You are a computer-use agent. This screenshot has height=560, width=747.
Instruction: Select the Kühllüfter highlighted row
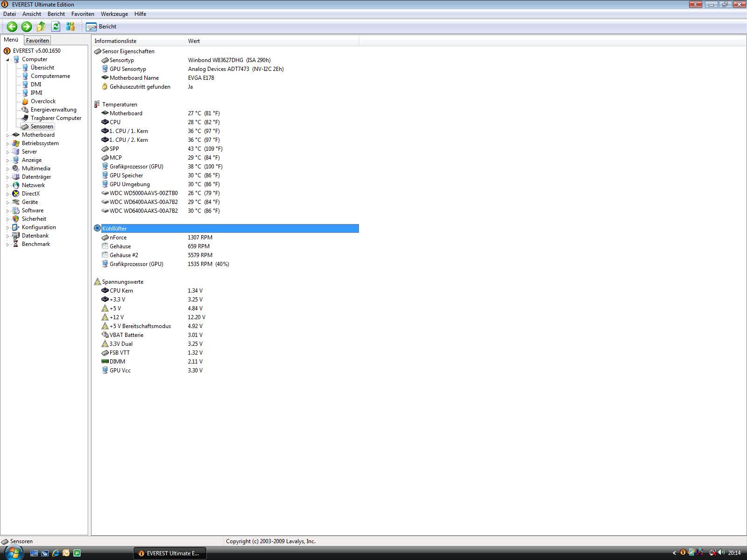[x=226, y=228]
